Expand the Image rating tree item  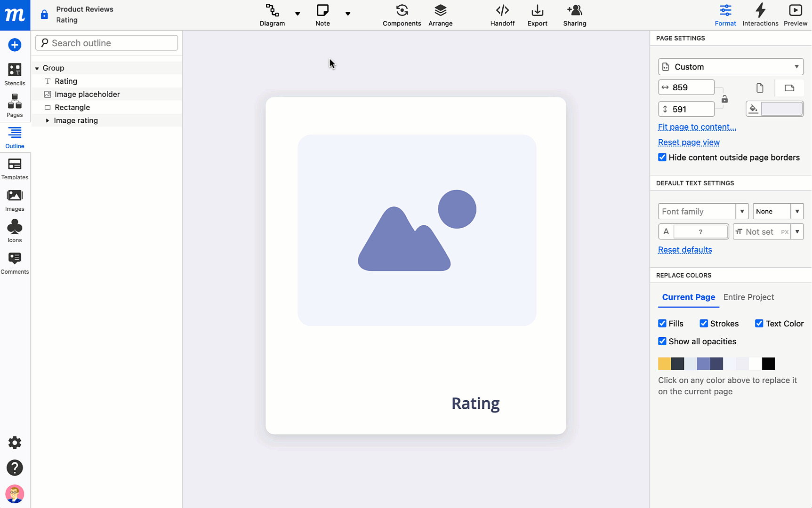tap(48, 121)
